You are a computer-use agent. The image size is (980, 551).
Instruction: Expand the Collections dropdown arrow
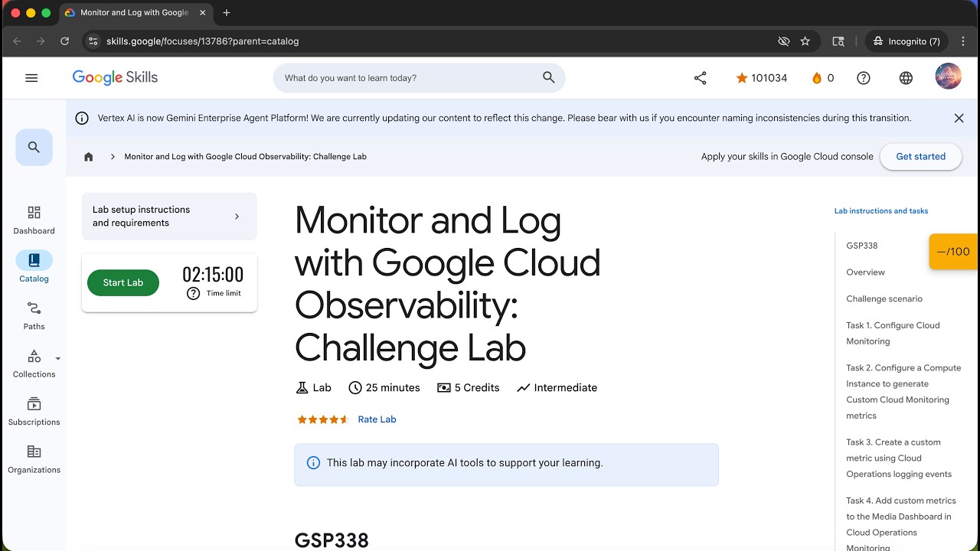(57, 358)
